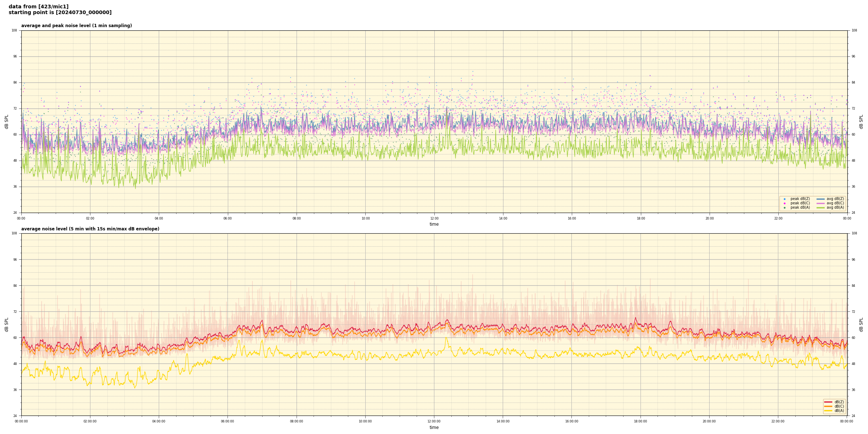Click 'average noise level (5 min' chart title
The height and width of the screenshot is (434, 868).
[90, 229]
